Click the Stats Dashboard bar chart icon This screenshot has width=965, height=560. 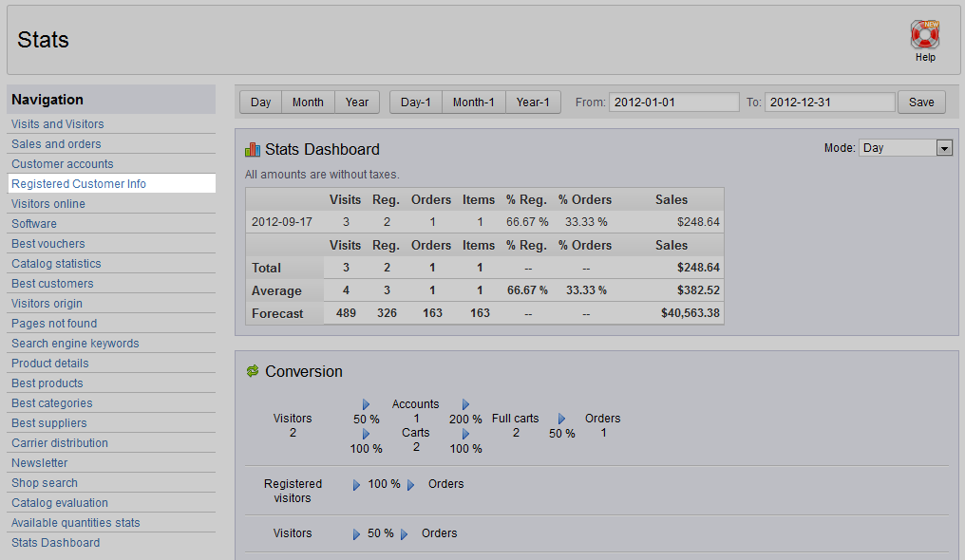[x=253, y=149]
